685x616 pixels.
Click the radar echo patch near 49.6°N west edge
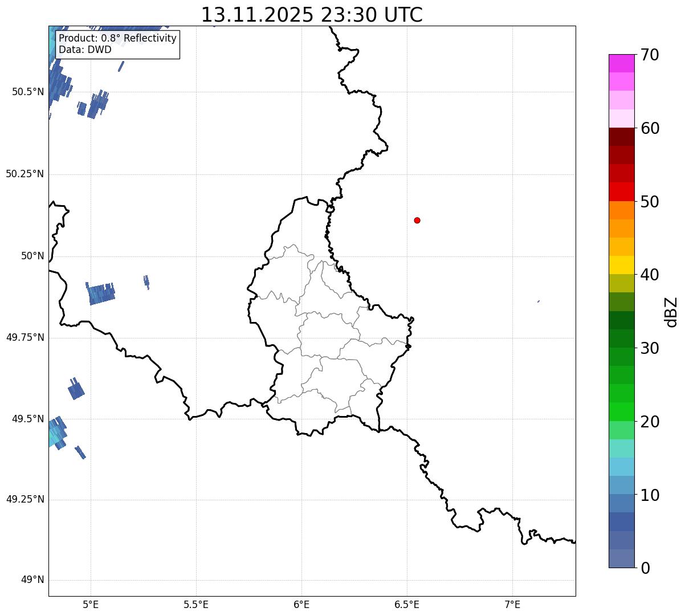click(76, 389)
